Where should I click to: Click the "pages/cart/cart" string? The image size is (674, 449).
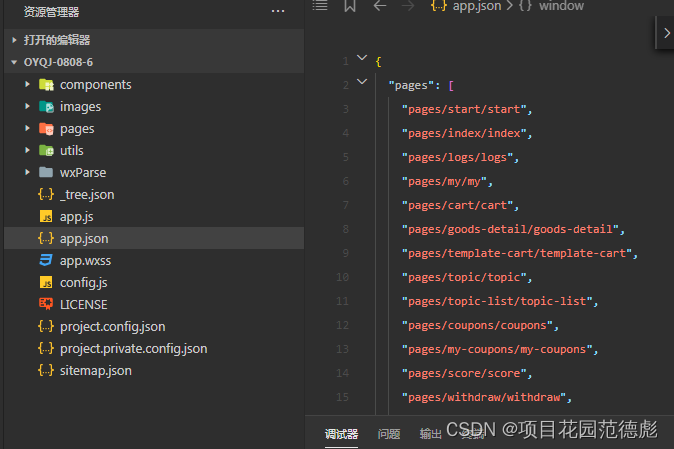coord(457,205)
